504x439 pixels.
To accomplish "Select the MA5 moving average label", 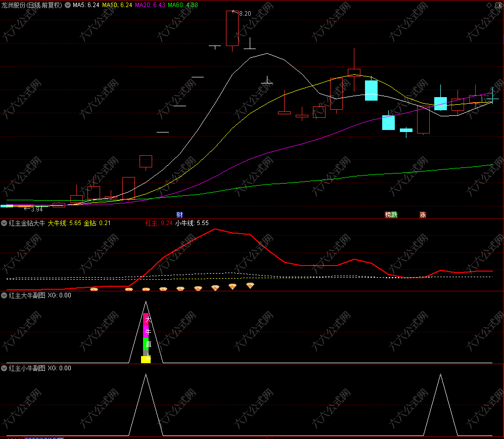I will [x=85, y=5].
